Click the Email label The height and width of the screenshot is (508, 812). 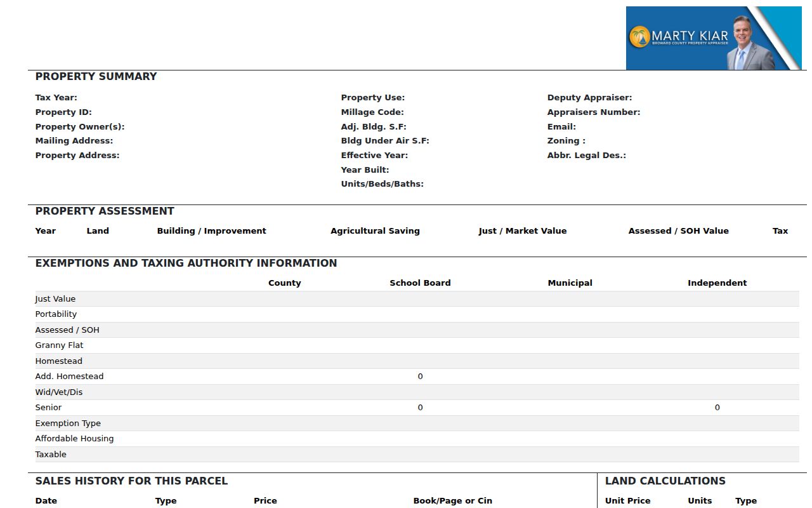coord(562,127)
